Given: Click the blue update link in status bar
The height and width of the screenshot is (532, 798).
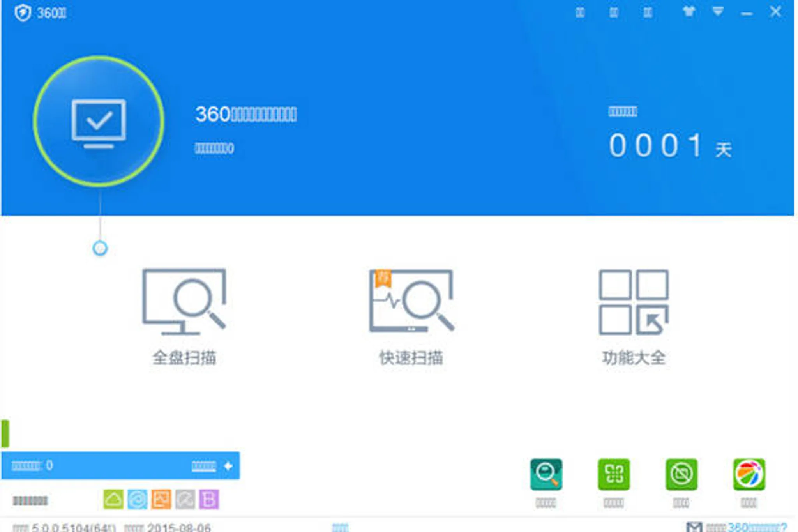Looking at the screenshot, I should coord(340,528).
